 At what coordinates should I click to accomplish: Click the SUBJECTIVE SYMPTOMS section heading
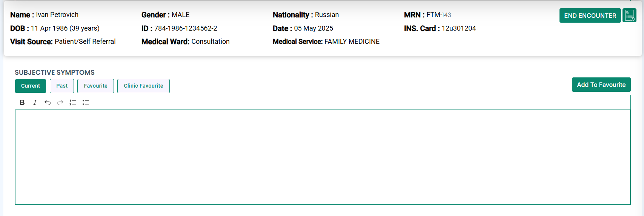[x=55, y=73]
